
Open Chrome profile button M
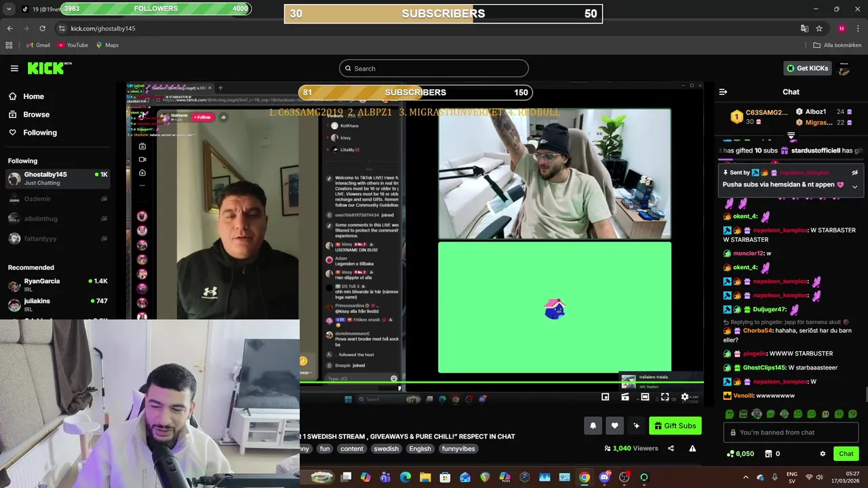click(842, 28)
